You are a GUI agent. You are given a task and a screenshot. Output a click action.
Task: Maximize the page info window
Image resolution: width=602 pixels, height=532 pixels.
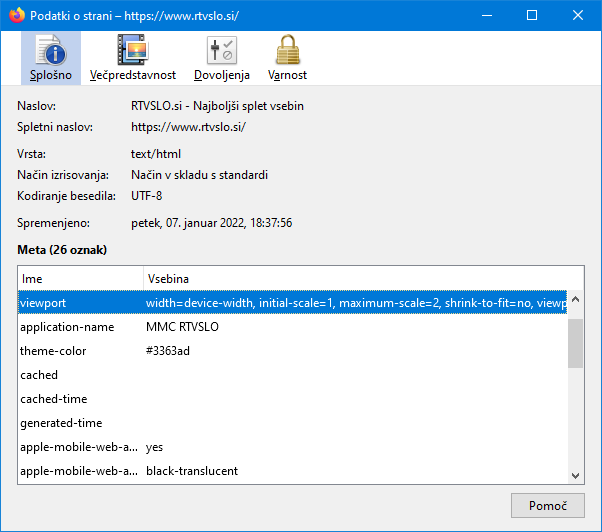tap(532, 15)
